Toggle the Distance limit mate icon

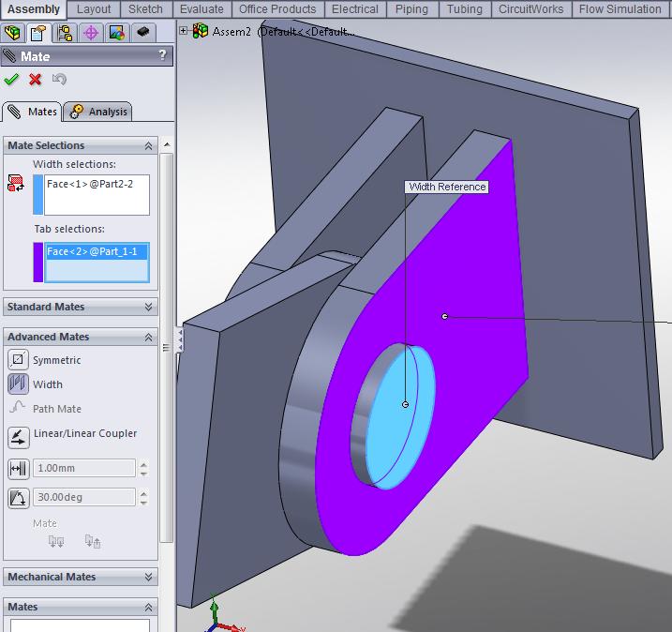pos(19,469)
